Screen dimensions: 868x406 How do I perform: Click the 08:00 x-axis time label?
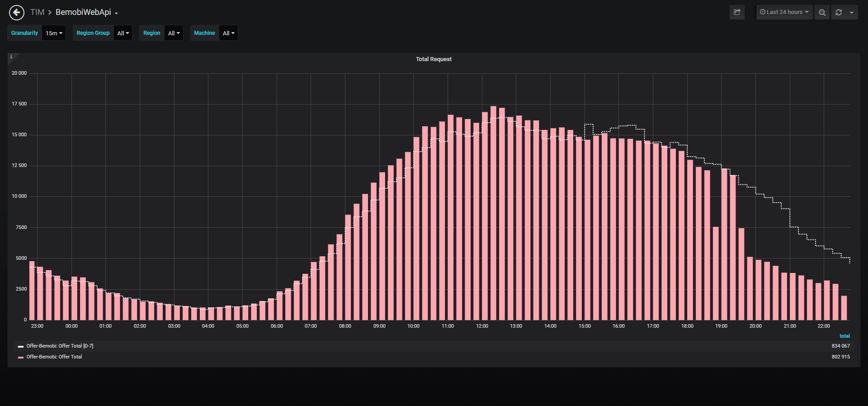[x=345, y=326]
